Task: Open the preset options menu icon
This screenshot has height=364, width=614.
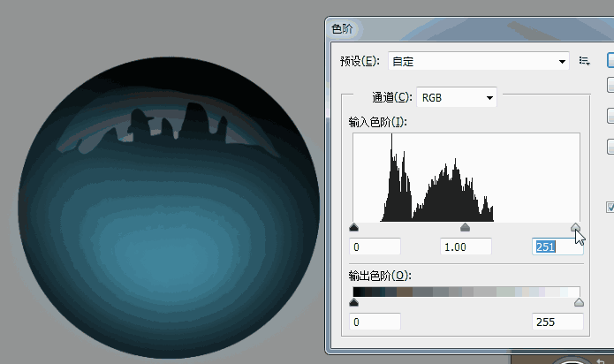Action: (584, 61)
